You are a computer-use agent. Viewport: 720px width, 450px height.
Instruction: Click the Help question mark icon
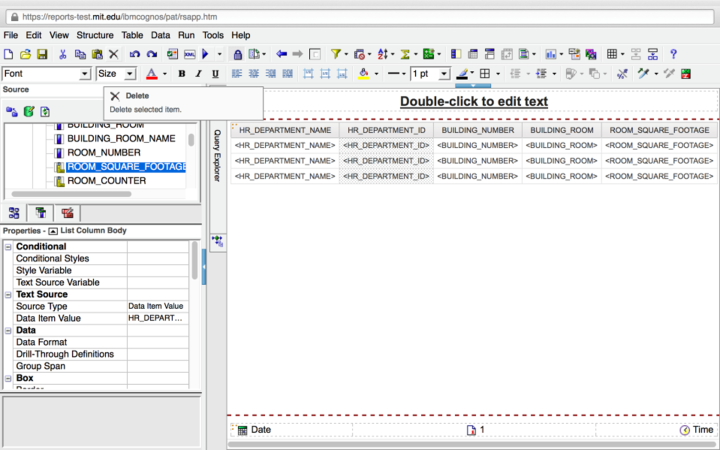click(x=673, y=54)
